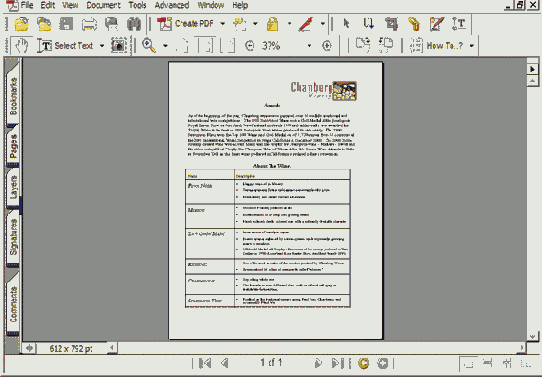
Task: Rotate the view clockwise
Action: pyautogui.click(x=363, y=45)
